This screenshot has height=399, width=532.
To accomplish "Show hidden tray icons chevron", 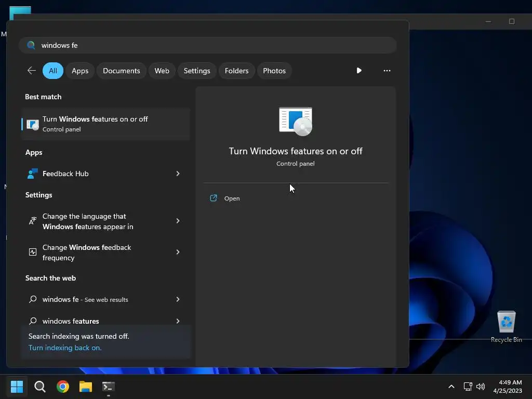I will tap(451, 387).
